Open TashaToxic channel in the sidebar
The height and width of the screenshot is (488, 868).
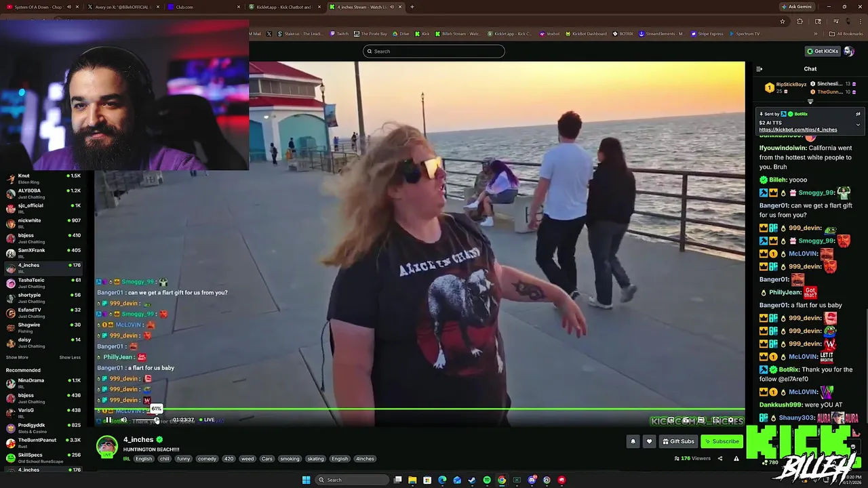[x=43, y=283]
